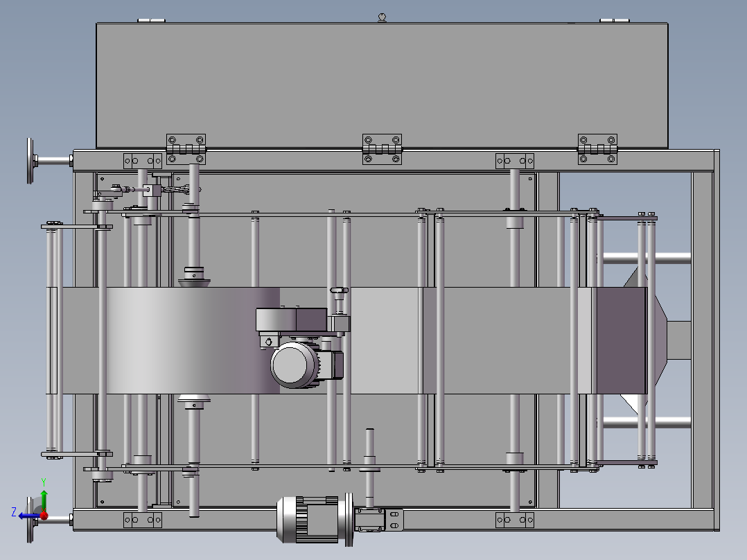Select the bottom-right four-hole mounting bracket
Image resolution: width=747 pixels, height=560 pixels.
tap(514, 520)
